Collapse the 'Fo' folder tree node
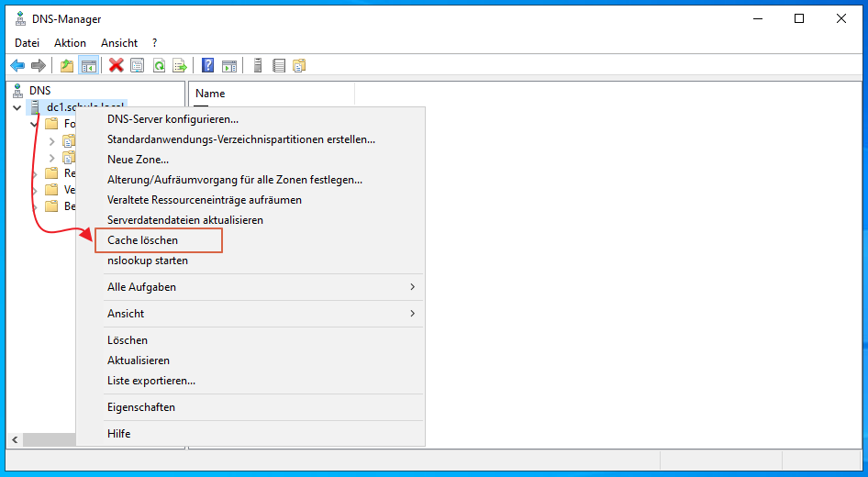 tap(34, 124)
